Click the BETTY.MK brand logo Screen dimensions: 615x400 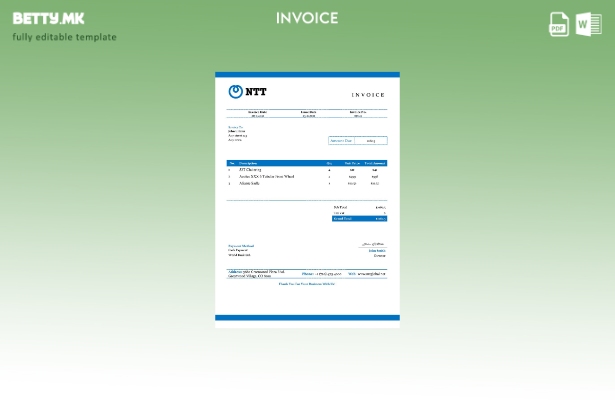(48, 18)
